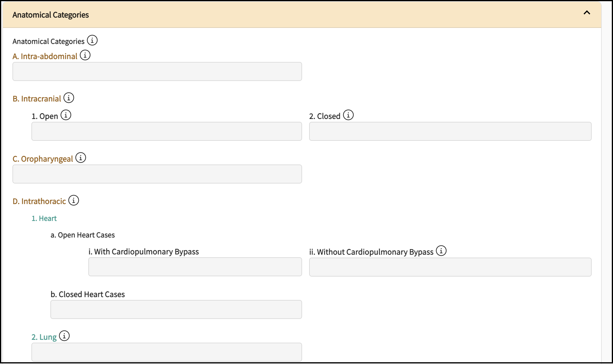Focus the Intracranial Open input field
This screenshot has width=613, height=364.
click(167, 131)
